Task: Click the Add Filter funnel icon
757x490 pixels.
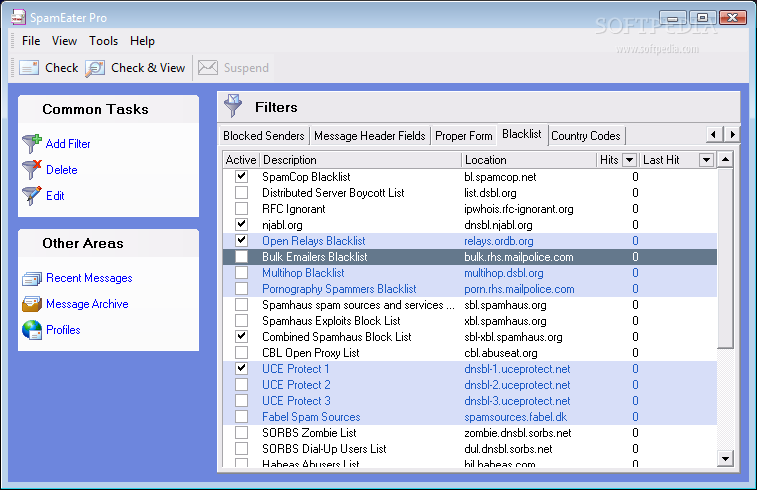Action: [x=32, y=143]
